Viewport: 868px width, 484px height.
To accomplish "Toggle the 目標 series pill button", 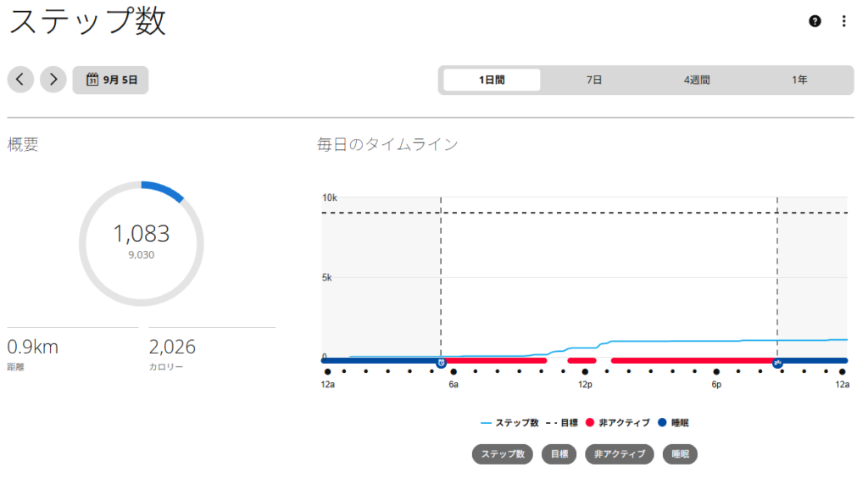I will coord(559,454).
